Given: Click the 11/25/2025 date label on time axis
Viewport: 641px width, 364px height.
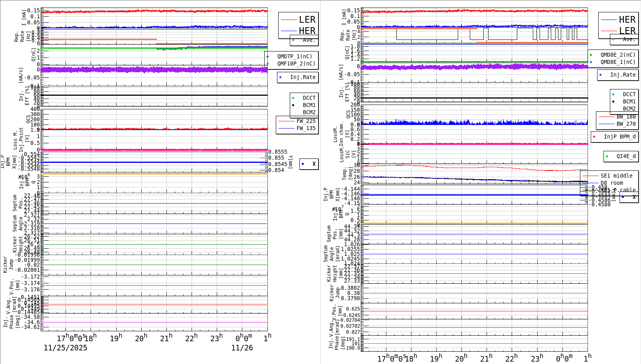Looking at the screenshot, I should (65, 348).
